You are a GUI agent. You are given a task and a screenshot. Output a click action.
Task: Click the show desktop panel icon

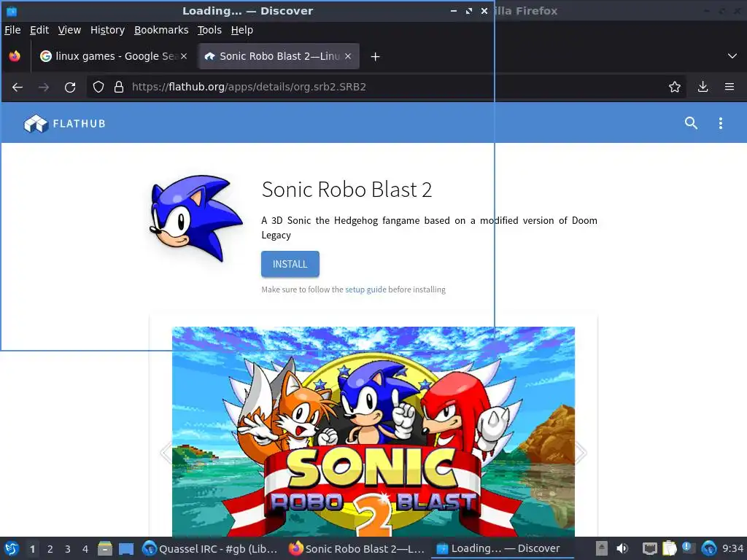(x=126, y=549)
